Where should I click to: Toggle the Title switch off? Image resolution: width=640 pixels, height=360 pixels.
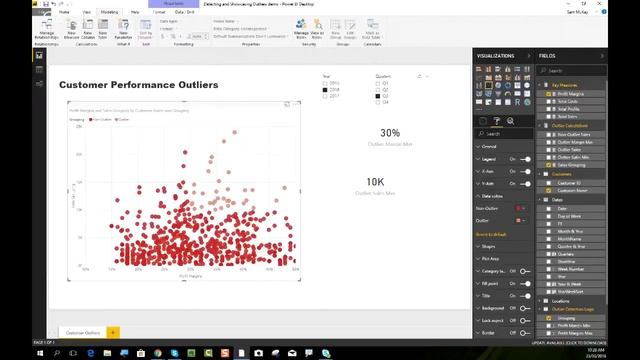[525, 296]
